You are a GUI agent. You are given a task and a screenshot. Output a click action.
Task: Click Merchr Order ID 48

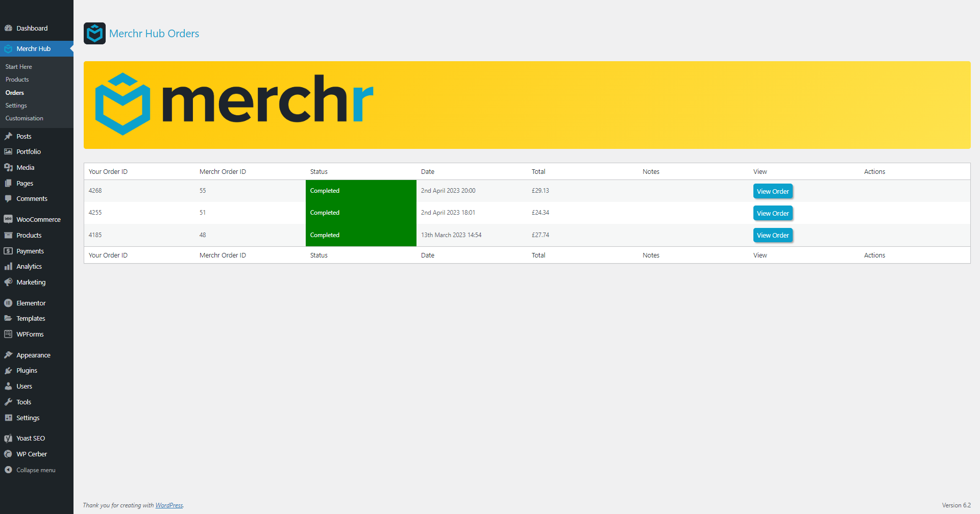203,235
